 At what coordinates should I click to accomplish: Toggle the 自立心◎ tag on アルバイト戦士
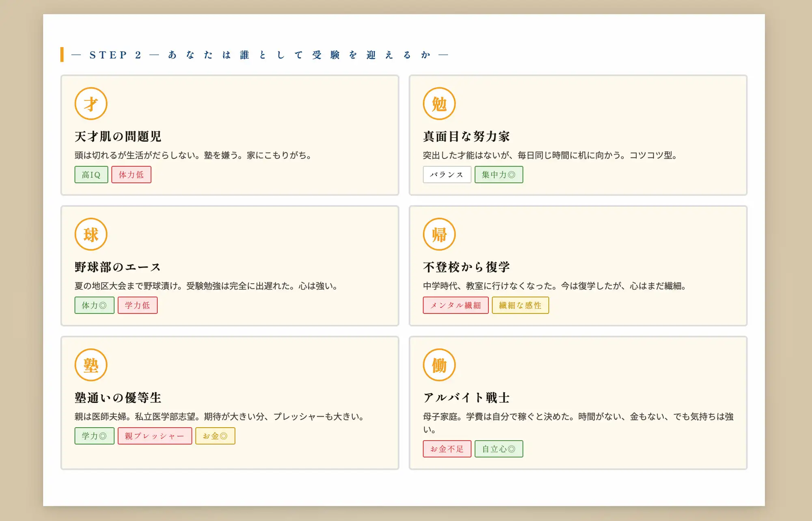(x=499, y=449)
